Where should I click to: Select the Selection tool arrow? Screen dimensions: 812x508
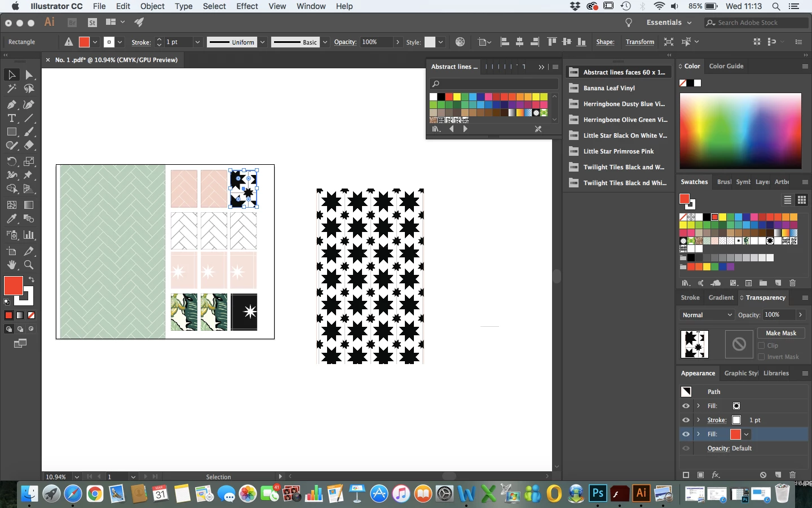click(11, 75)
